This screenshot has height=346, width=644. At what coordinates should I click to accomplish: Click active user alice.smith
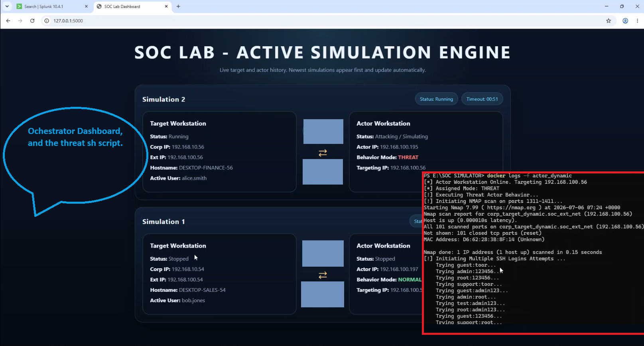pyautogui.click(x=178, y=178)
